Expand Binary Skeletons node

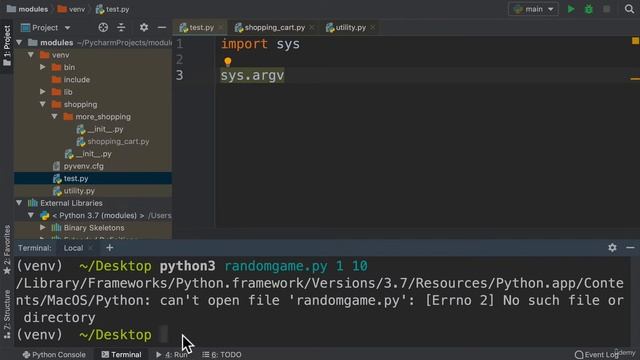[43, 227]
